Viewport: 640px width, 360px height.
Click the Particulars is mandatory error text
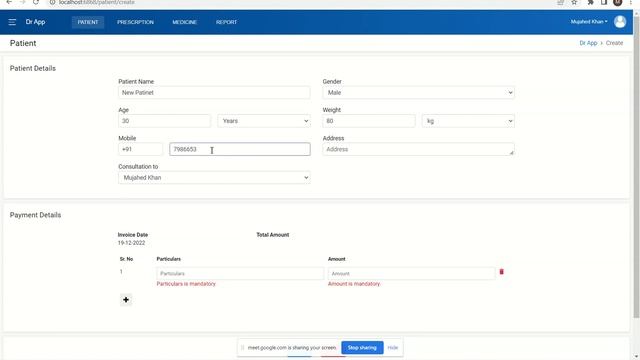pos(186,284)
